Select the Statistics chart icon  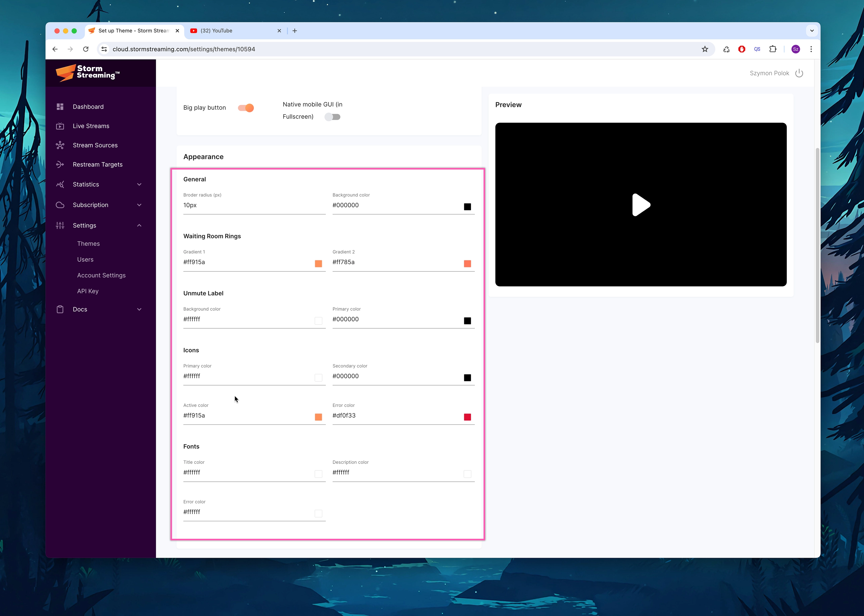[60, 184]
